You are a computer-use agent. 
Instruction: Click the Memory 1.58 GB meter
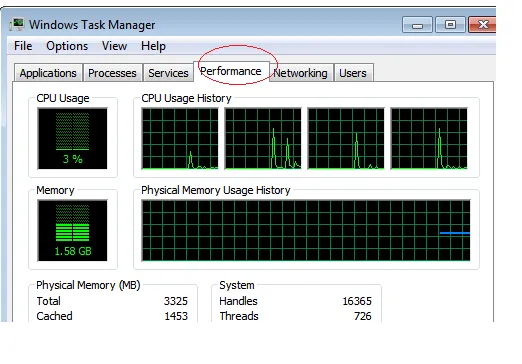72,230
